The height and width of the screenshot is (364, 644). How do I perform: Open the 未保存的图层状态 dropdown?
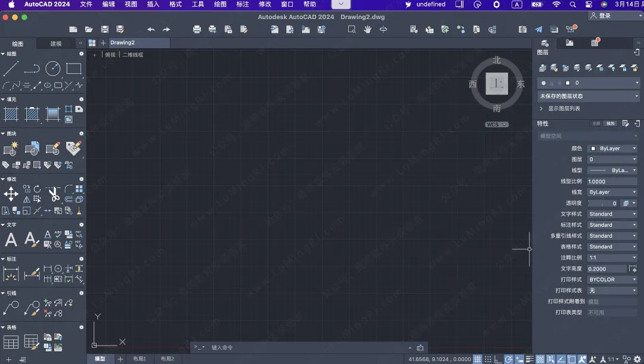point(588,96)
